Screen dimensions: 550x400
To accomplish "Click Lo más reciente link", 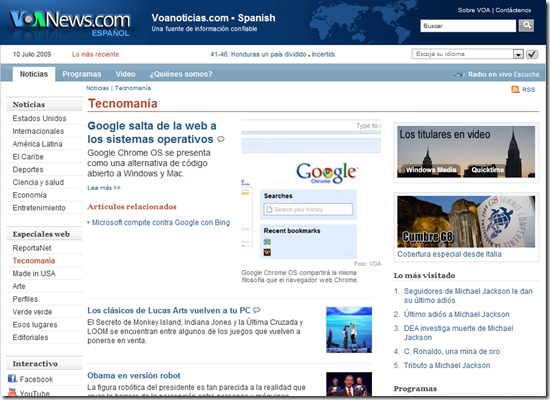I will [x=95, y=54].
